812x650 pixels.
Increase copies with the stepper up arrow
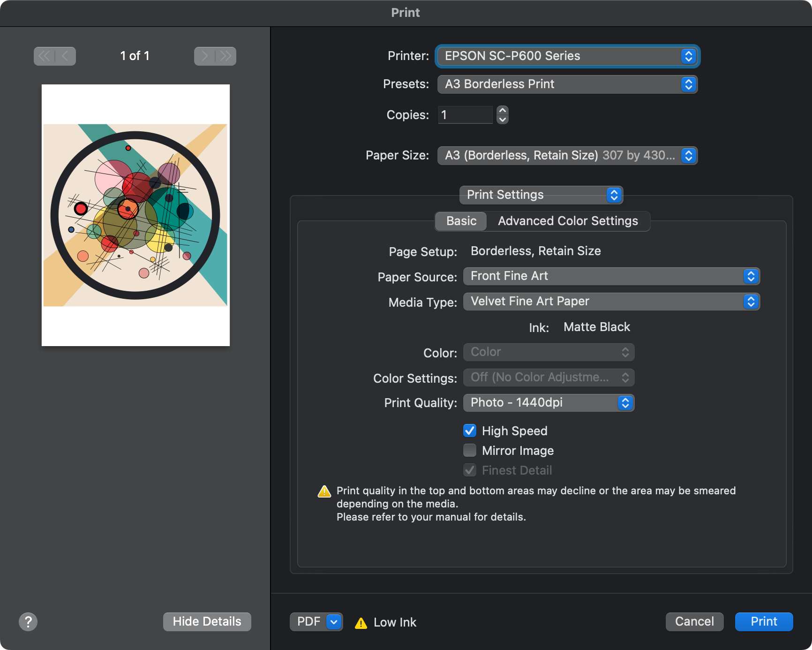503,111
